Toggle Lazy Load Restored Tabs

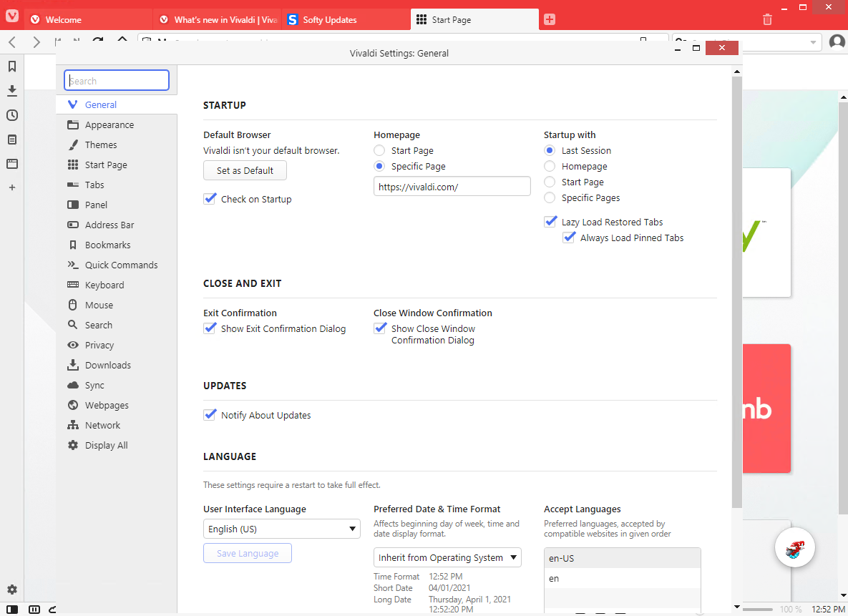tap(550, 222)
